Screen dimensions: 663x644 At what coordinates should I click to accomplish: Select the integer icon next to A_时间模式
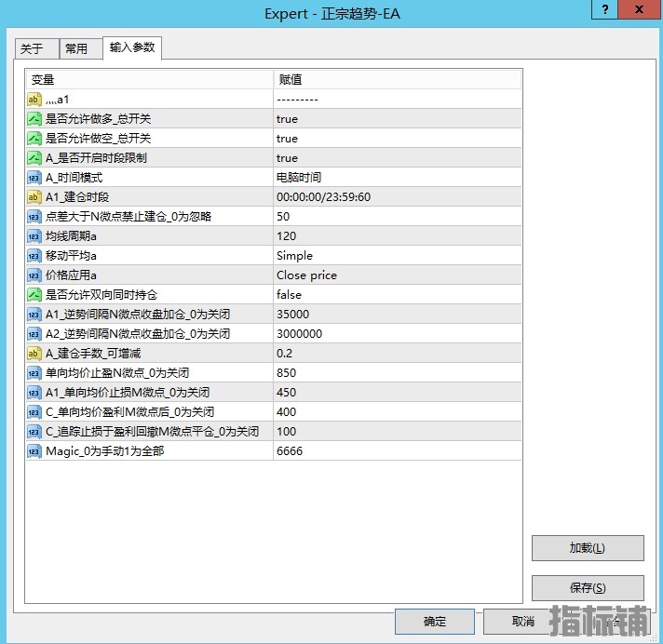pos(34,178)
